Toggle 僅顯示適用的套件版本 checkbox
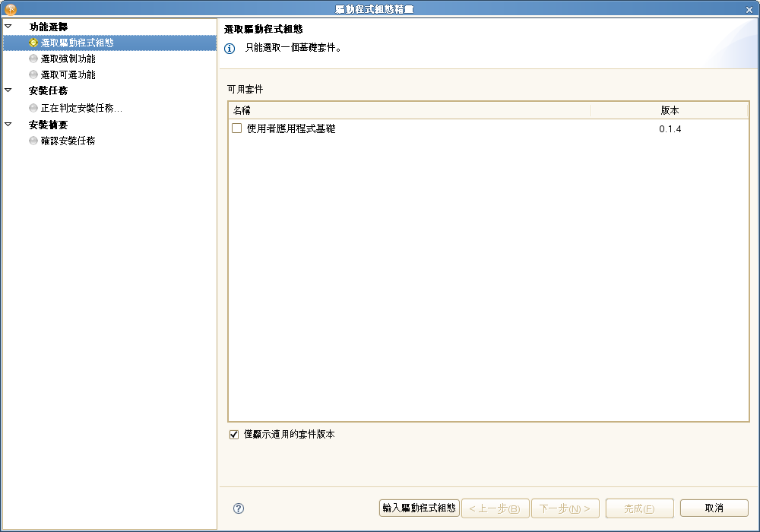 point(234,434)
